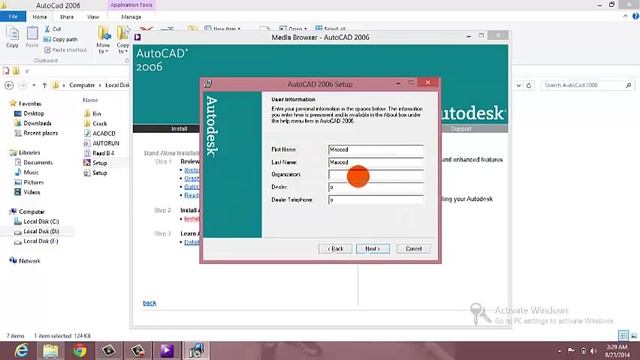The image size is (640, 360).
Task: Open the Move to dropdown
Action: point(103,40)
